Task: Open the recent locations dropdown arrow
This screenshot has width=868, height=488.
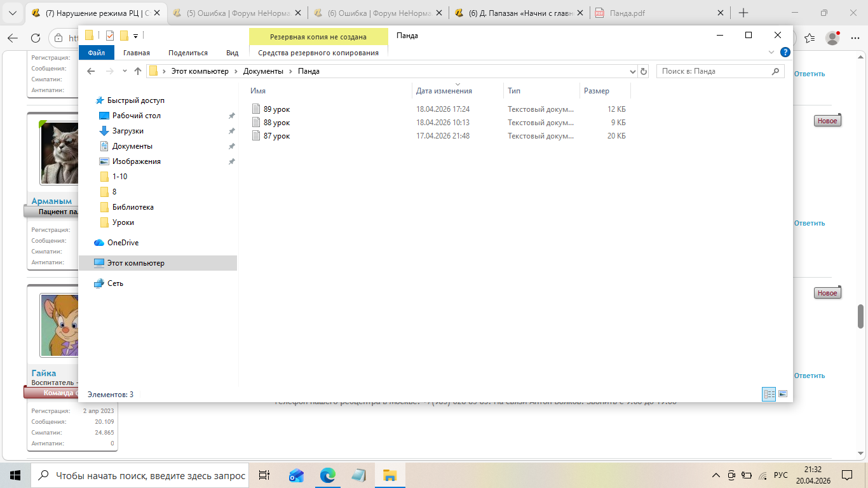Action: pyautogui.click(x=125, y=71)
